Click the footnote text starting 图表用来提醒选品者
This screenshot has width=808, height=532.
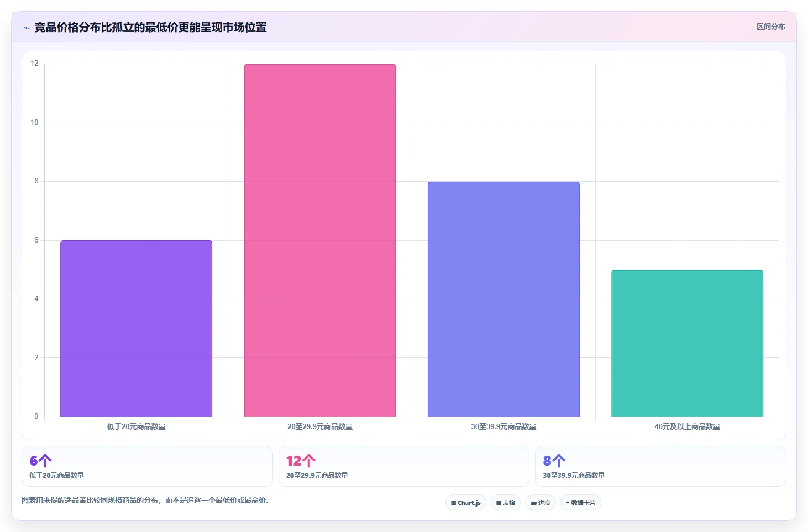pos(145,501)
